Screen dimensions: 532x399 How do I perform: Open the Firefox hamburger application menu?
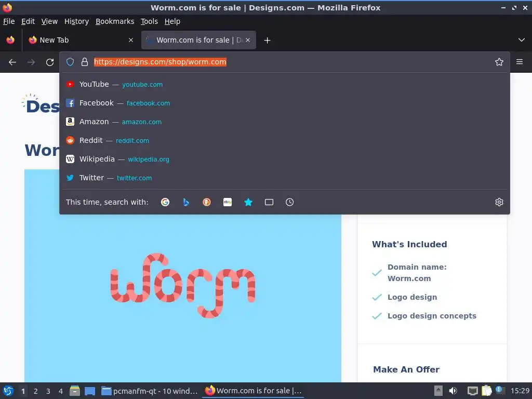pyautogui.click(x=520, y=62)
